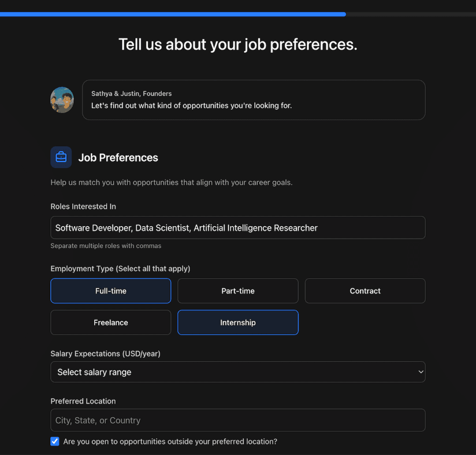Click the Job Preferences section heading
Image resolution: width=476 pixels, height=455 pixels.
click(118, 157)
